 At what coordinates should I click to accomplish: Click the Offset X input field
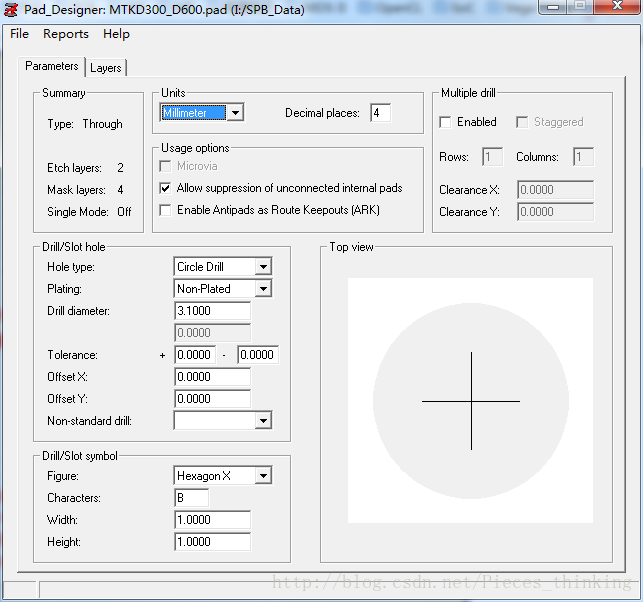tap(212, 377)
